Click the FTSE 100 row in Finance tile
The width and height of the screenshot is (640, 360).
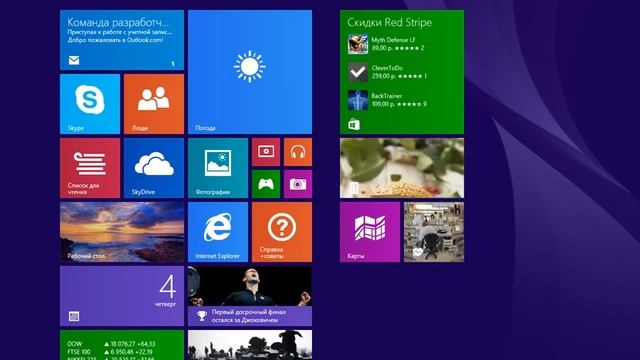pos(110,352)
